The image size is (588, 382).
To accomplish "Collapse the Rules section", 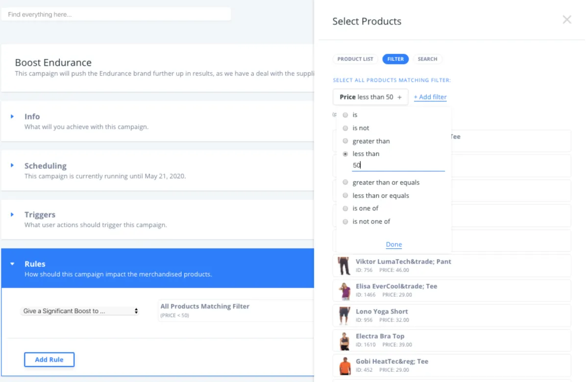I will pos(13,264).
